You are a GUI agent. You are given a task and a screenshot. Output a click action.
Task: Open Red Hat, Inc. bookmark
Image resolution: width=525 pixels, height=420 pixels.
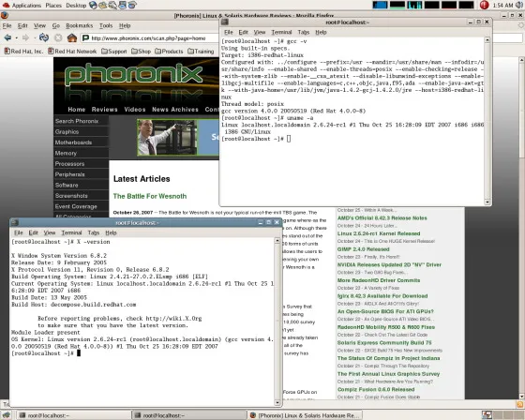[23, 52]
